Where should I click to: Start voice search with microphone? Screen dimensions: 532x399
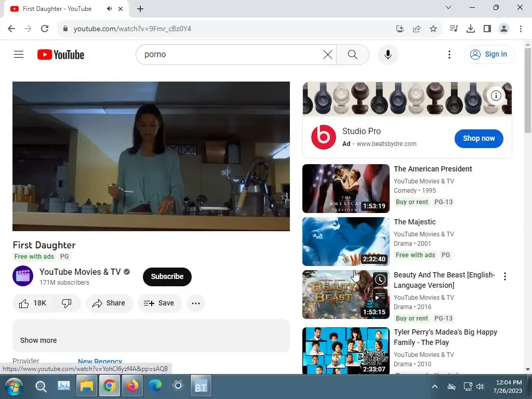(388, 54)
